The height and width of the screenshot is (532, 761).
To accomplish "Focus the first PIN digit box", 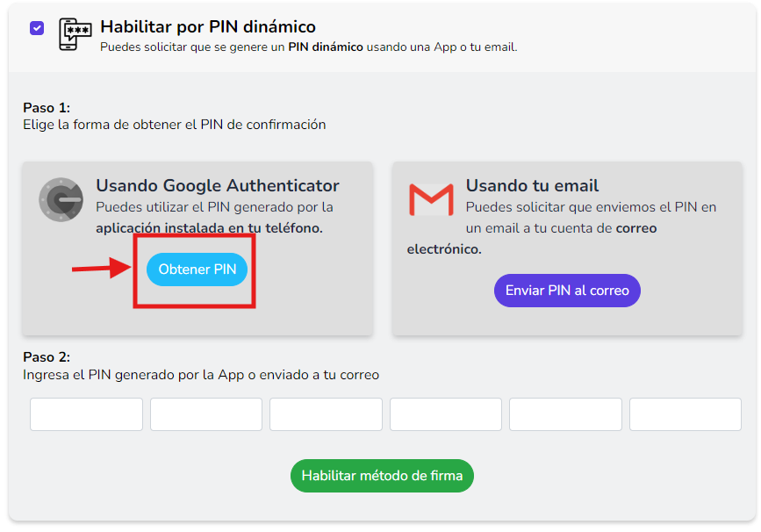I will coord(86,414).
